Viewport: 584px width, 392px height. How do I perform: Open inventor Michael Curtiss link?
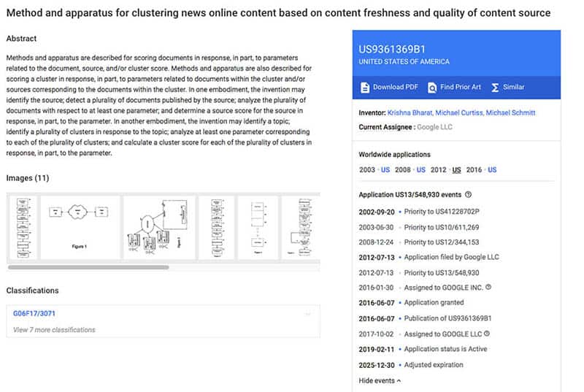tap(459, 112)
